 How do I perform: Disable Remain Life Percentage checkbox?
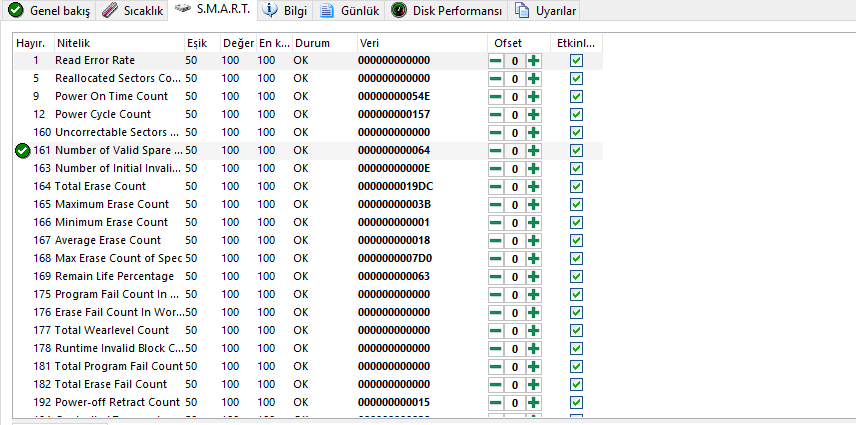pyautogui.click(x=576, y=277)
